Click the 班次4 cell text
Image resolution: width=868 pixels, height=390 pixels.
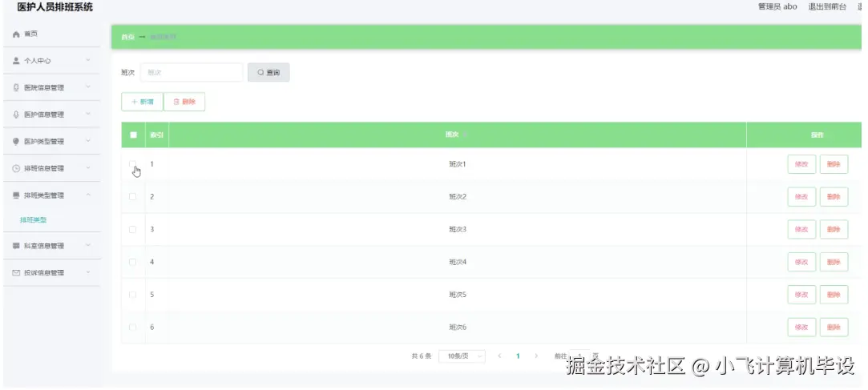coord(458,262)
